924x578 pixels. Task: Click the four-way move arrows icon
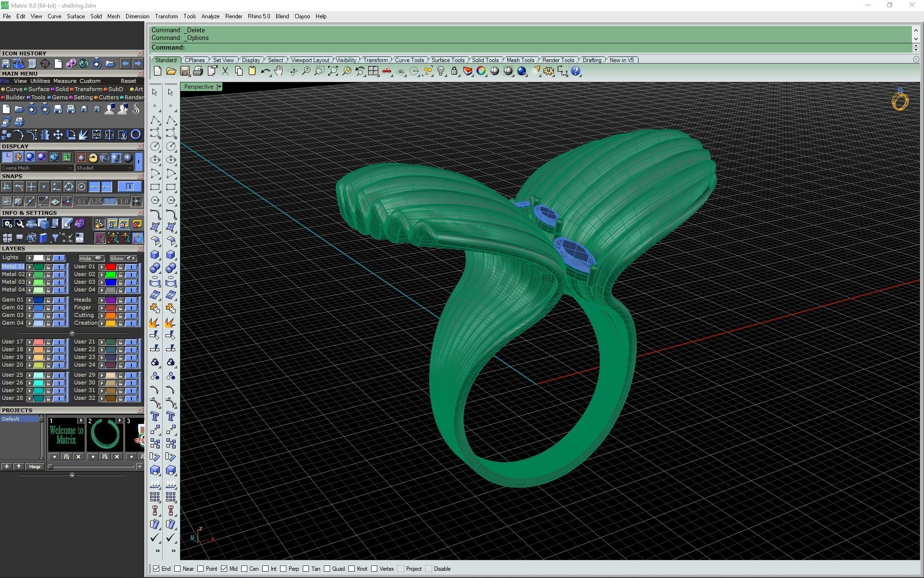tap(58, 135)
